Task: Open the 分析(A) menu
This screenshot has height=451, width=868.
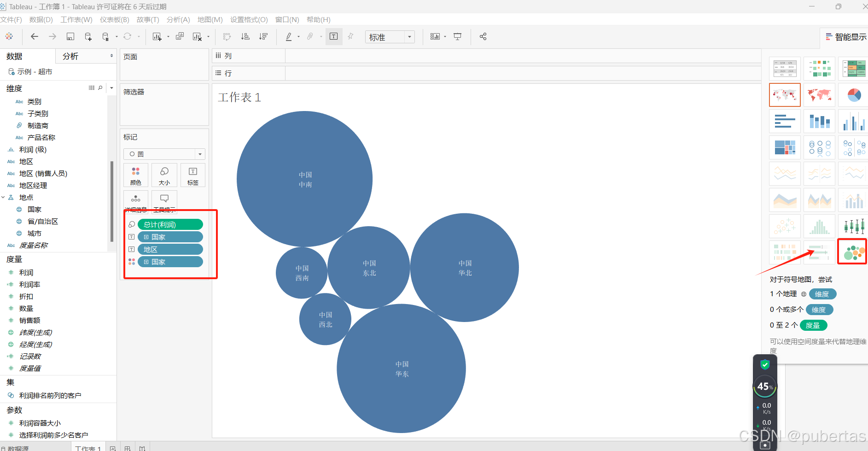Action: pyautogui.click(x=178, y=20)
